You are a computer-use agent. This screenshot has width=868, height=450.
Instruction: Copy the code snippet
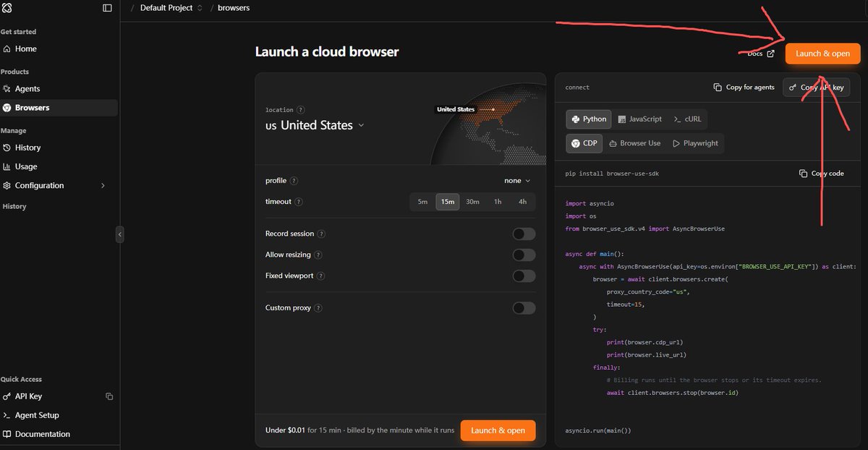click(x=822, y=174)
